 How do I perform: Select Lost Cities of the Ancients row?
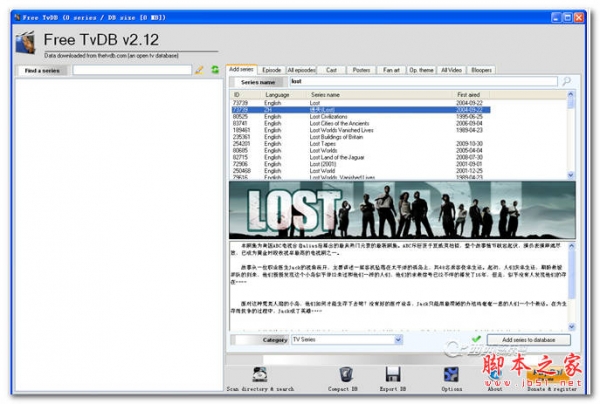pos(360,123)
